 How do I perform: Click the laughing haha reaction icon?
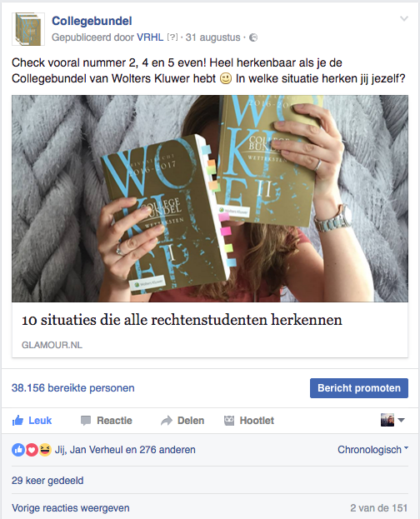coord(45,450)
